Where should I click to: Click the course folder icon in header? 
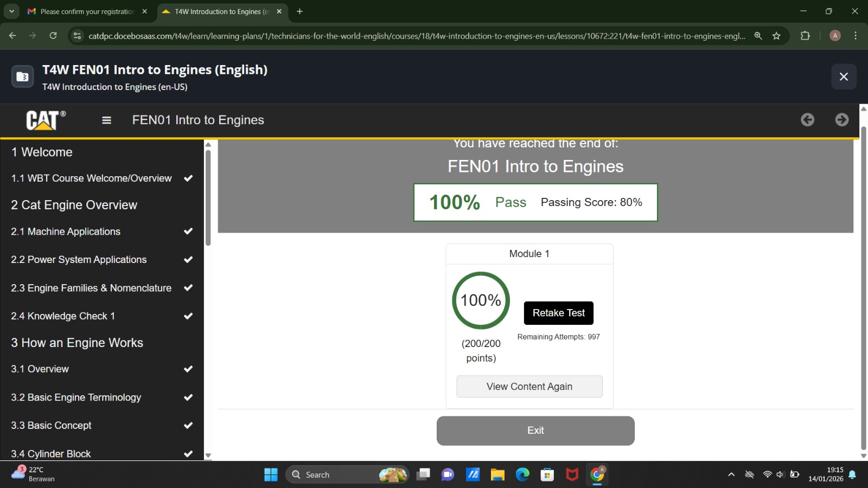coord(22,76)
